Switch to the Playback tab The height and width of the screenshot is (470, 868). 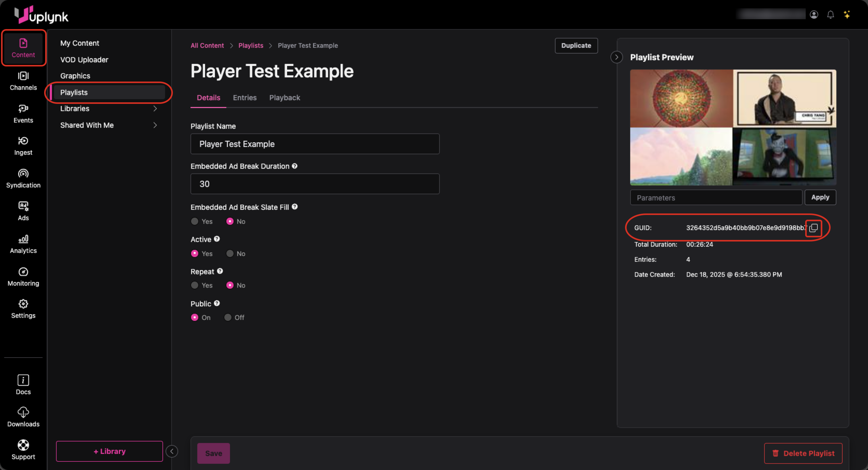click(284, 98)
